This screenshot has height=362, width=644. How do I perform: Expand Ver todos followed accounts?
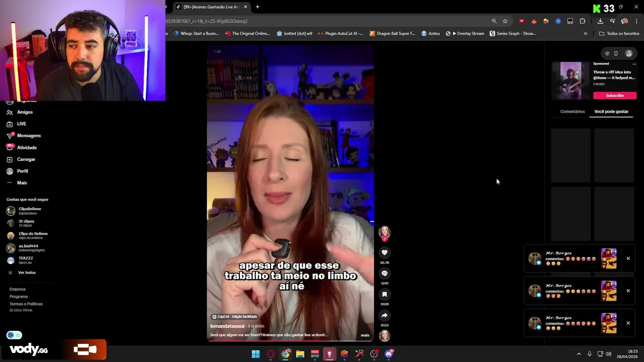[x=22, y=273]
